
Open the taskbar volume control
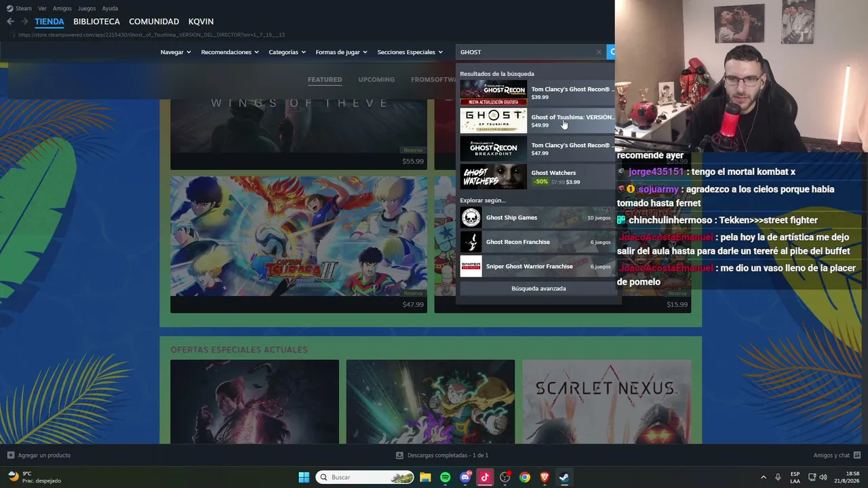tap(823, 477)
